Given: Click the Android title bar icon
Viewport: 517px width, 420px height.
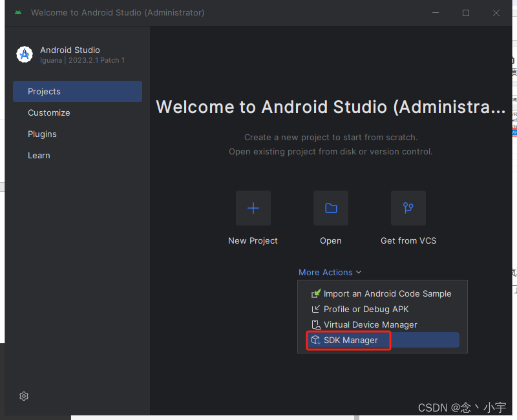Looking at the screenshot, I should (x=18, y=12).
